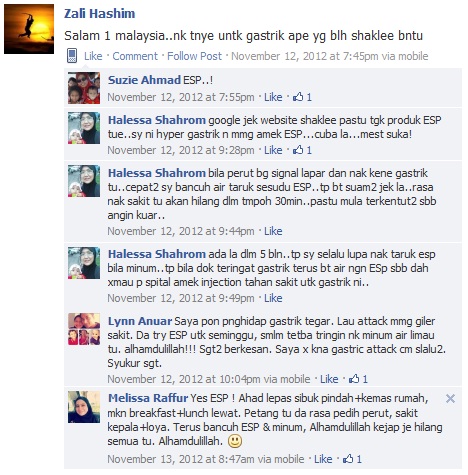
Task: Click Comment link on the main post
Action: (x=135, y=56)
